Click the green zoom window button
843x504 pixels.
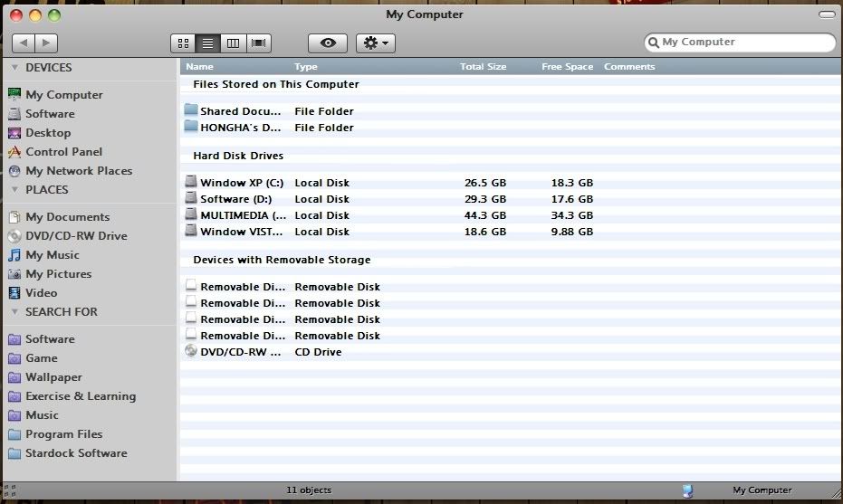[54, 15]
